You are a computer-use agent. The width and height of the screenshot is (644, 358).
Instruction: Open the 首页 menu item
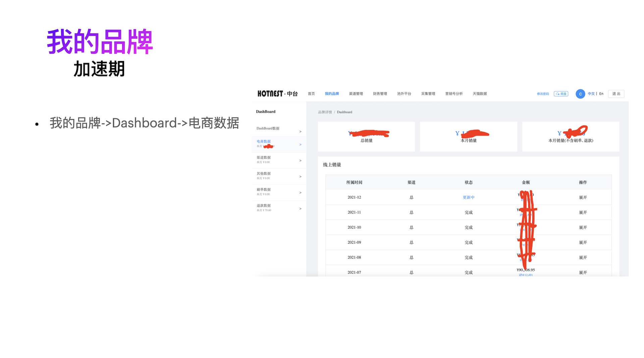pyautogui.click(x=311, y=94)
